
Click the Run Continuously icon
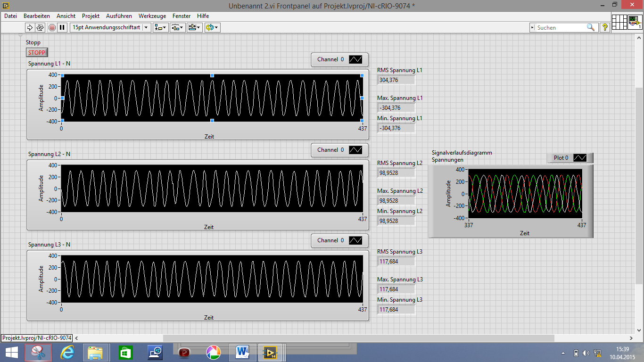click(40, 27)
